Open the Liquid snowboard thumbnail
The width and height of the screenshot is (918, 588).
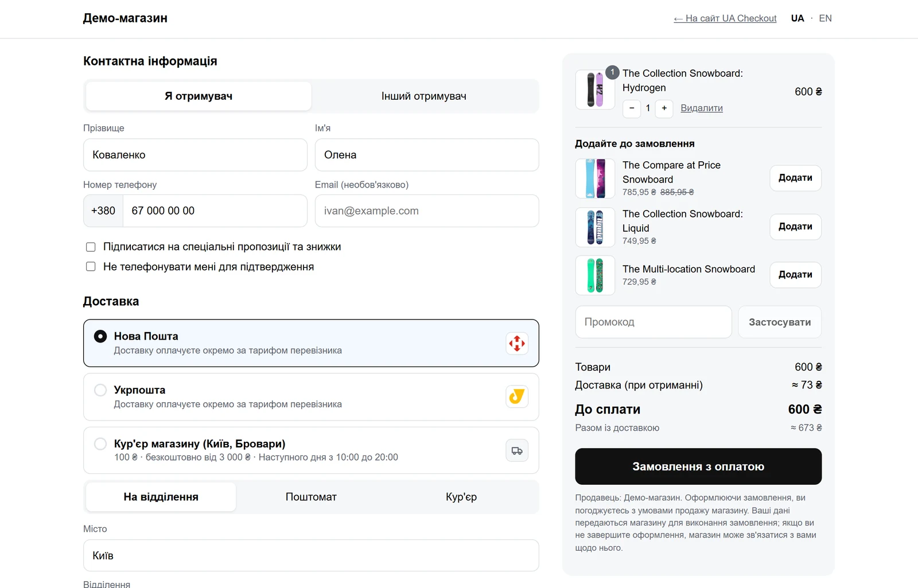coord(595,227)
